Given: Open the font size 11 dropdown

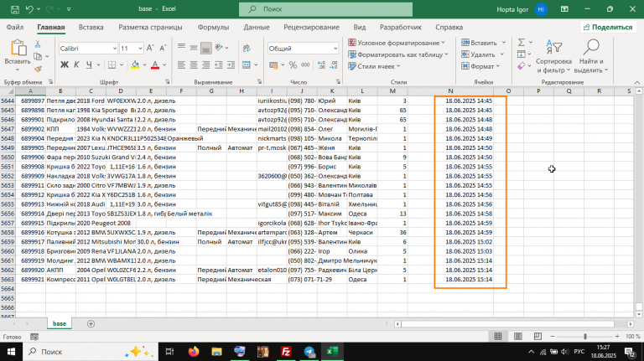Looking at the screenshot, I should [x=140, y=49].
